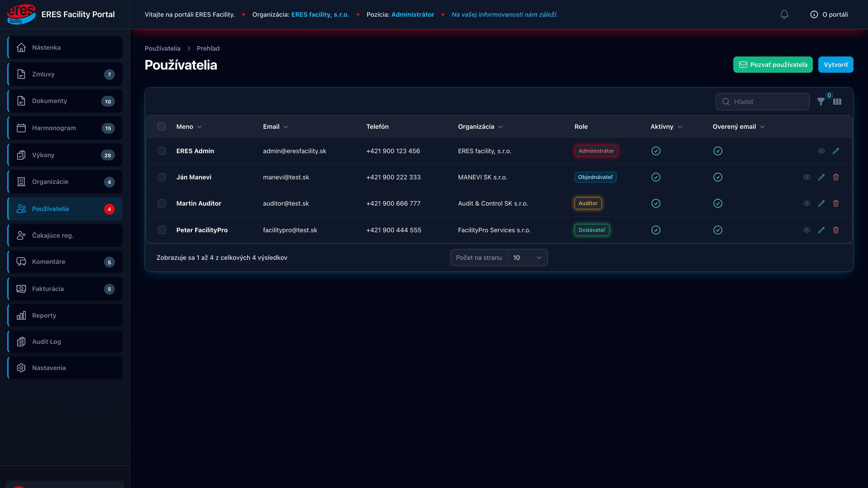Open Výkony in the sidebar
868x488 pixels.
click(x=65, y=155)
